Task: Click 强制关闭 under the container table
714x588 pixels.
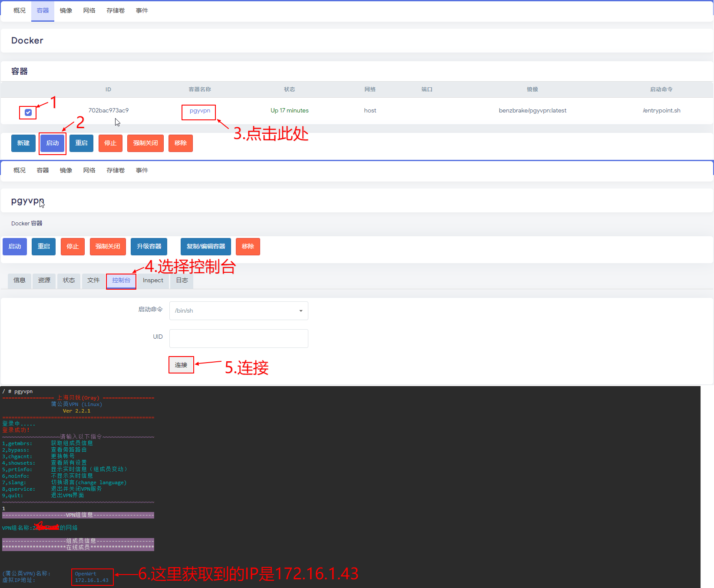Action: pos(145,143)
